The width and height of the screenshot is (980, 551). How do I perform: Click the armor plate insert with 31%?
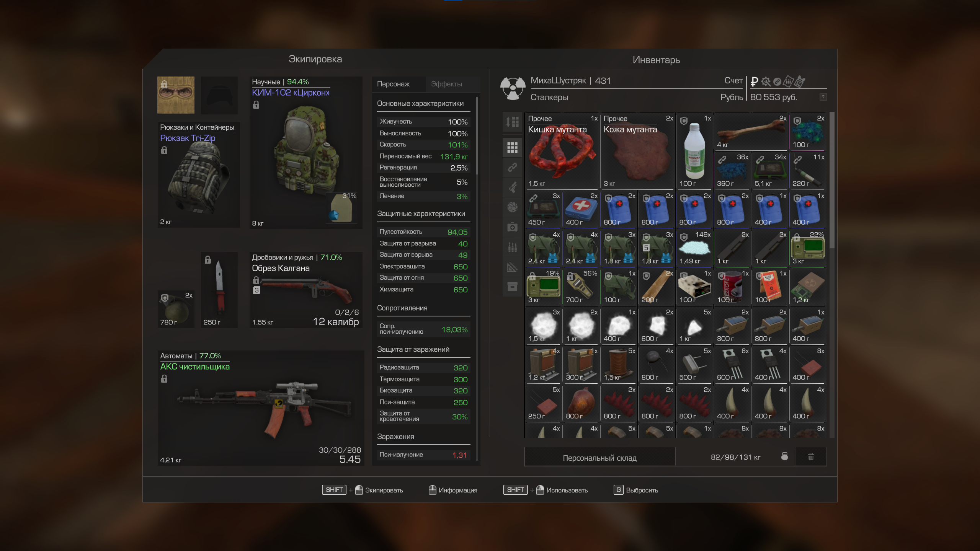(x=341, y=208)
